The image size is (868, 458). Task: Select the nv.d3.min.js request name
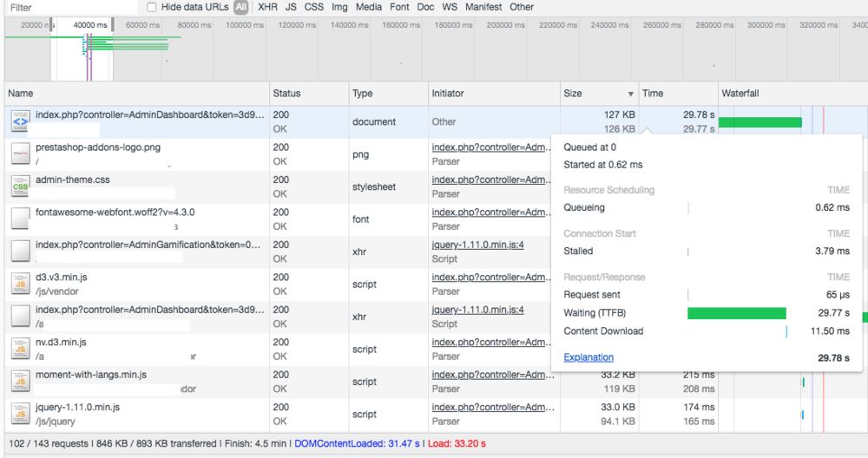(61, 343)
